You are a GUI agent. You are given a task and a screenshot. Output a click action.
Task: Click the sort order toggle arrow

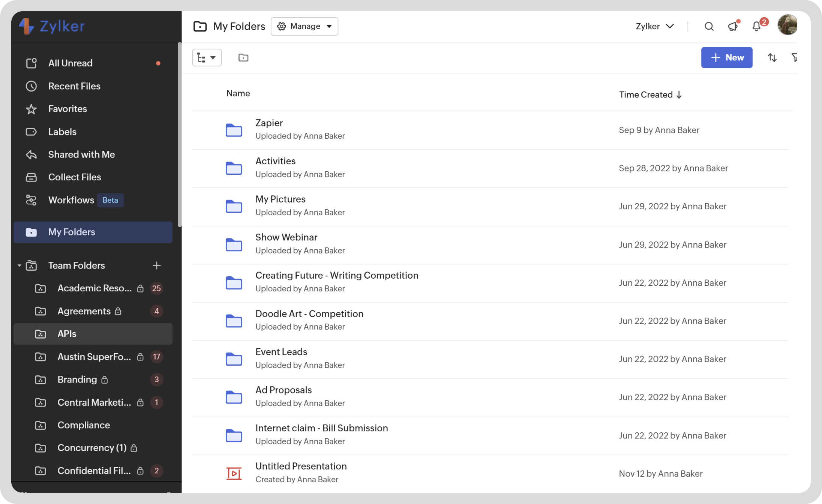coord(772,57)
